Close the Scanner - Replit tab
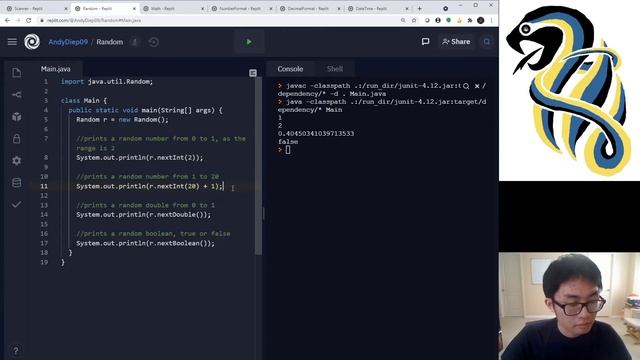This screenshot has width=640, height=360. pos(66,9)
